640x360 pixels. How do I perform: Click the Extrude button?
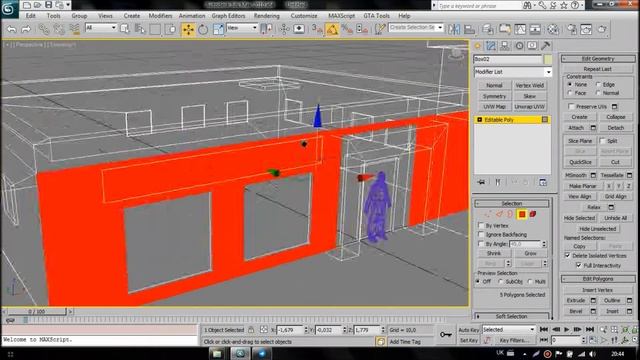pyautogui.click(x=576, y=300)
